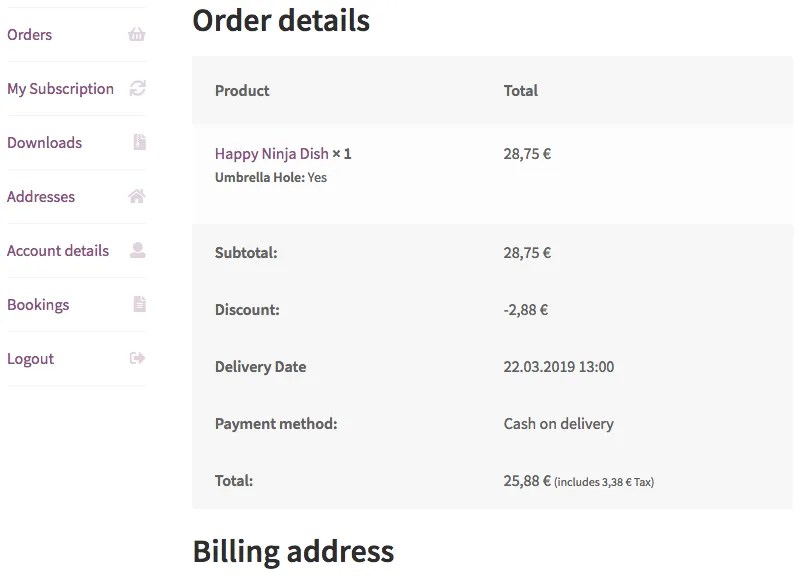Click the My Subscription refresh icon

(137, 89)
